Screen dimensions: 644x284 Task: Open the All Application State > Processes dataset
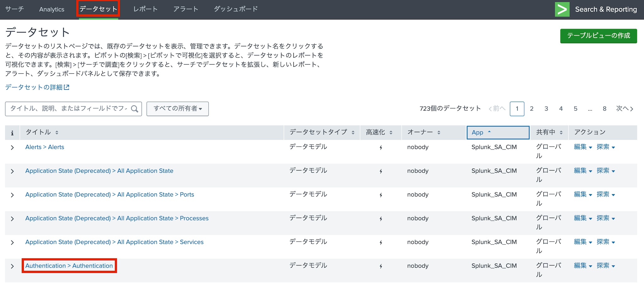[x=117, y=218]
